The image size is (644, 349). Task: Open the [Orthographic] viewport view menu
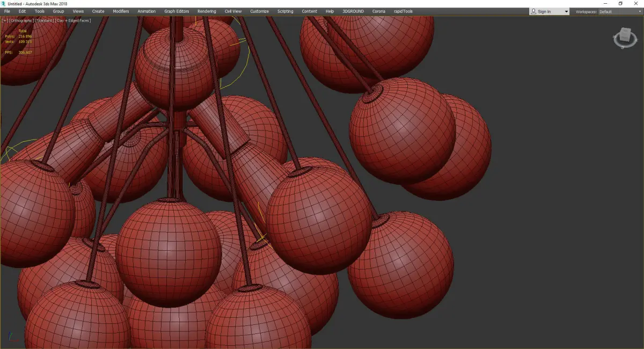pos(20,20)
